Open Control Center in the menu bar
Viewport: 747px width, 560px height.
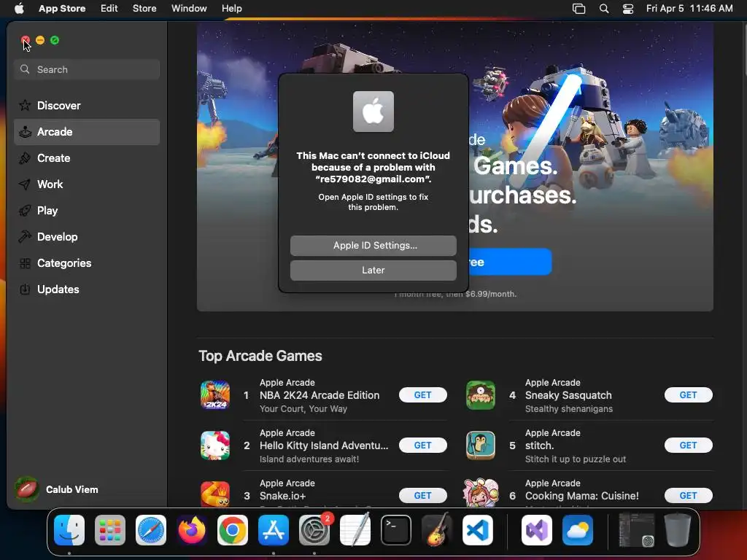point(628,9)
